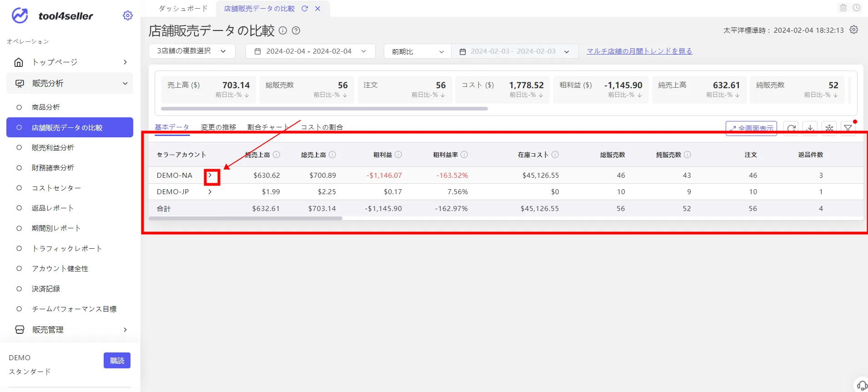The image size is (868, 392).
Task: Open sidebar settings gear next to logo
Action: tap(128, 15)
